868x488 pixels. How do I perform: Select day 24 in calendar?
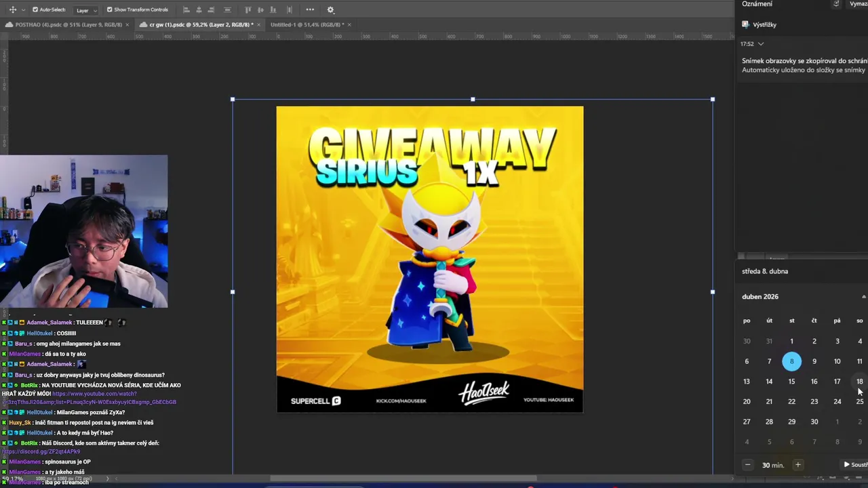coord(837,402)
